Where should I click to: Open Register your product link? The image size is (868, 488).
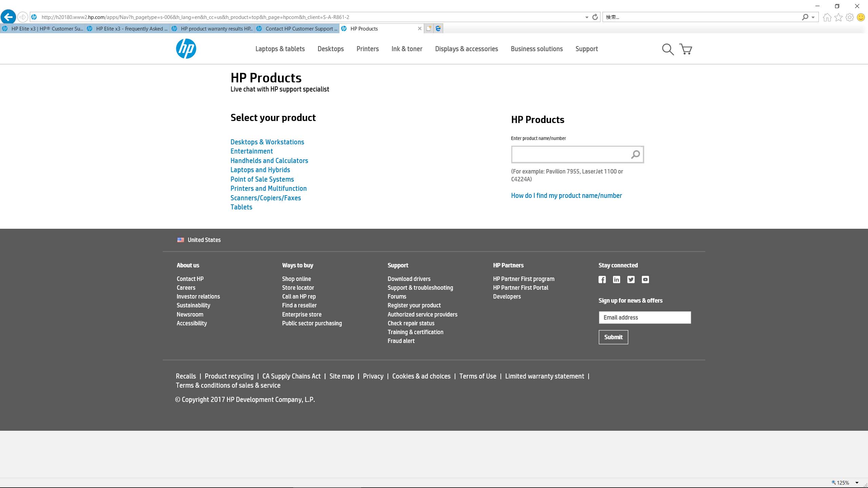point(414,305)
